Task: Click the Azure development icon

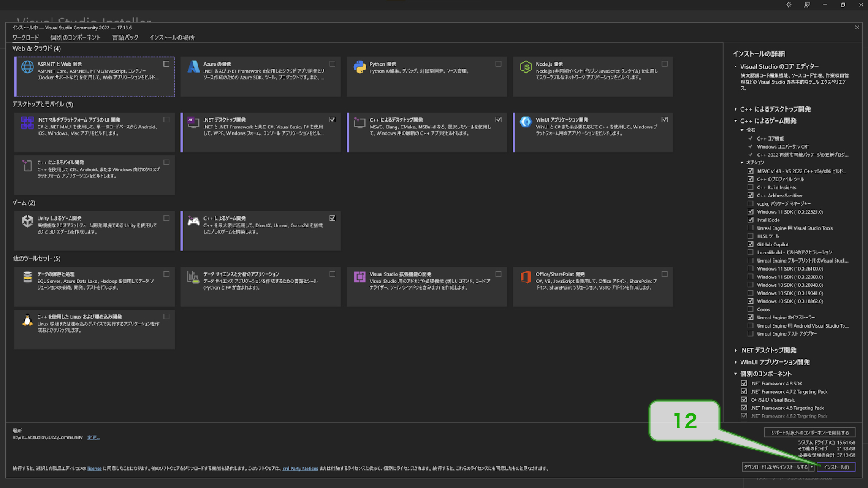Action: click(193, 67)
